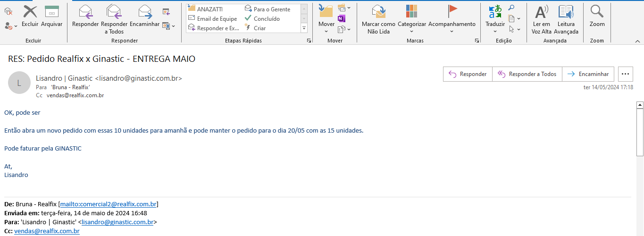Expand the Categorizar color dropdown
This screenshot has width=644, height=236.
tap(411, 32)
